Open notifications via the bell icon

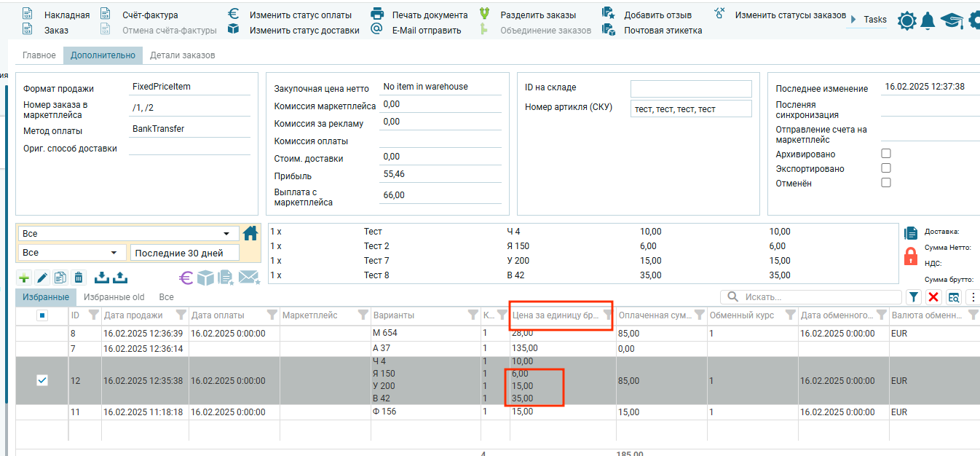tap(928, 21)
